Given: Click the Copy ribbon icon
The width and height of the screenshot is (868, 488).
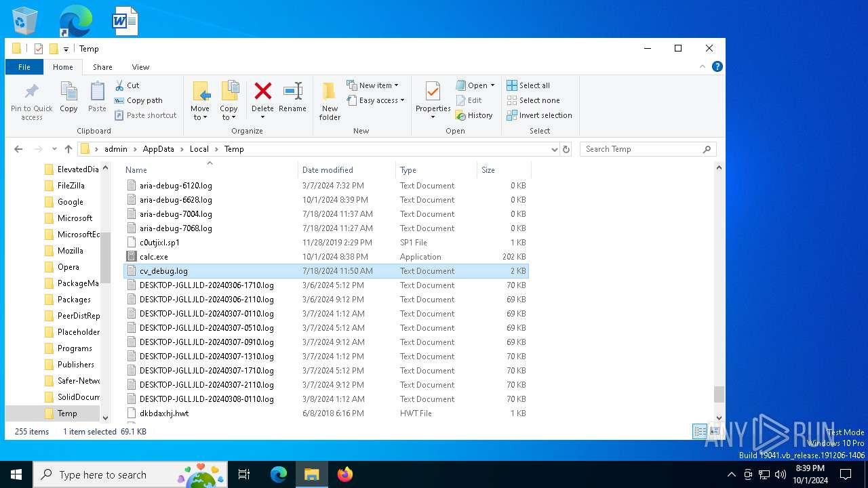Looking at the screenshot, I should 68,97.
